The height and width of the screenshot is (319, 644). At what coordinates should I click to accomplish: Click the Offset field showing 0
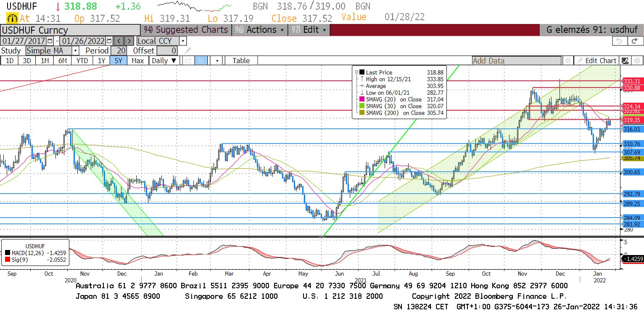pos(167,51)
